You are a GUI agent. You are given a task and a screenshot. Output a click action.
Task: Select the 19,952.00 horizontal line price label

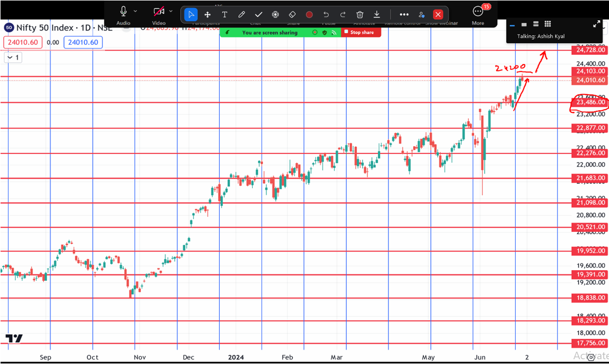(x=590, y=251)
